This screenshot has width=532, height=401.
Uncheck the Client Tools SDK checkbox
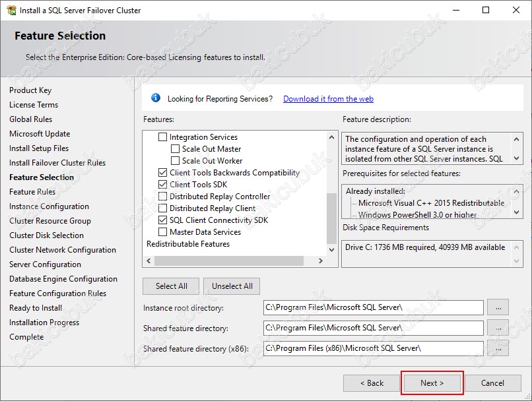tap(163, 185)
